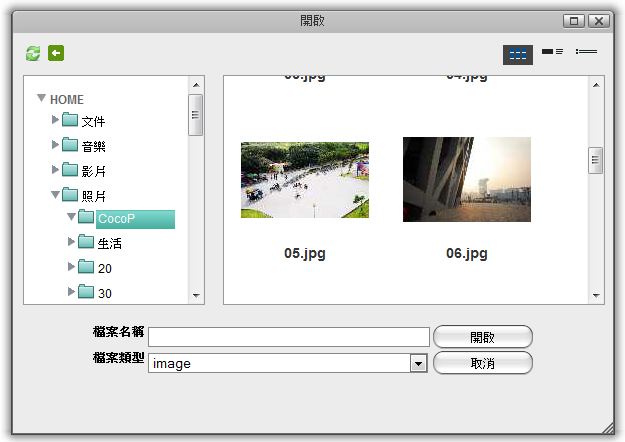The height and width of the screenshot is (442, 625).
Task: Select the 06.jpg thumbnail image
Action: [x=466, y=180]
